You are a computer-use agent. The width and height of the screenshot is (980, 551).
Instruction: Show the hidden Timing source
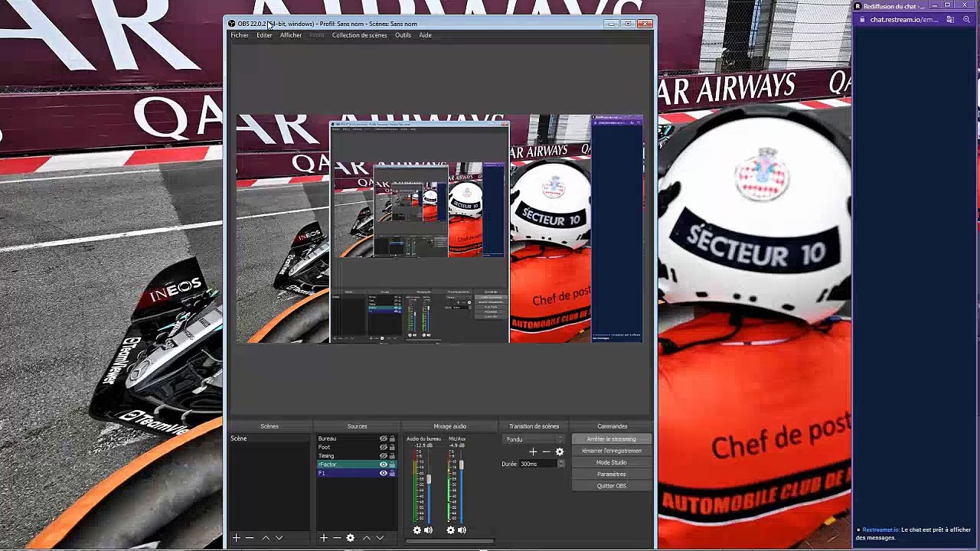(383, 455)
